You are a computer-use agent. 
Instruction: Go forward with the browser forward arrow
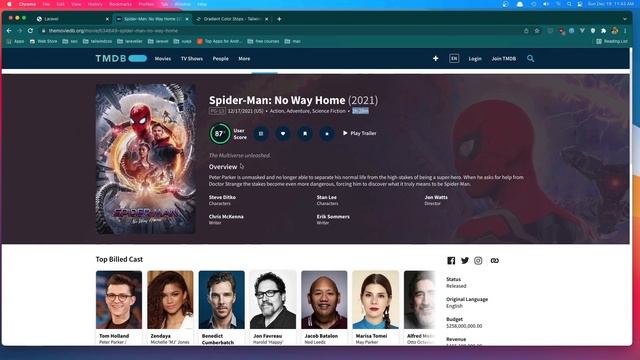[20, 31]
